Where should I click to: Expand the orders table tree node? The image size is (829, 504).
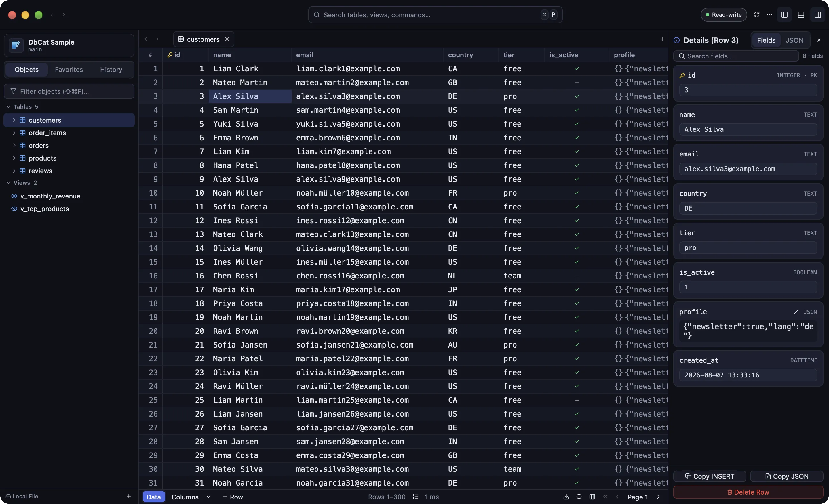coord(14,145)
